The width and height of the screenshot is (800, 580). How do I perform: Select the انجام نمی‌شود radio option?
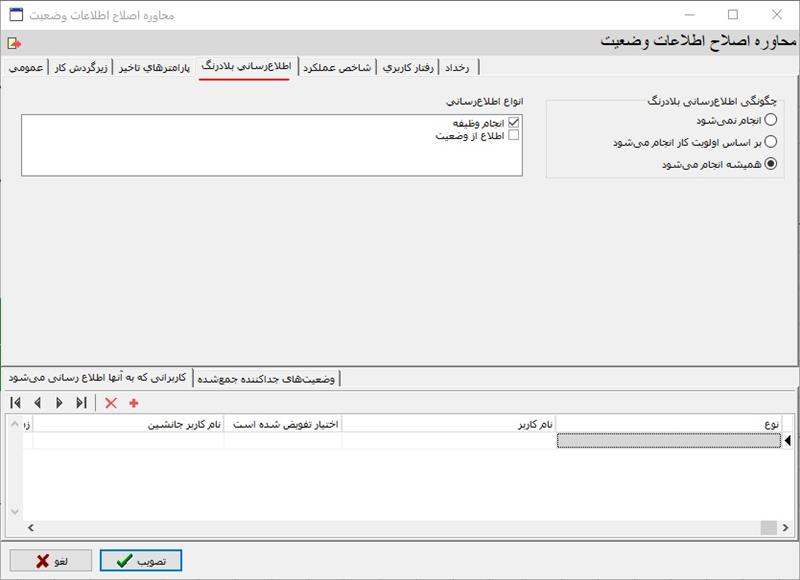(x=770, y=120)
